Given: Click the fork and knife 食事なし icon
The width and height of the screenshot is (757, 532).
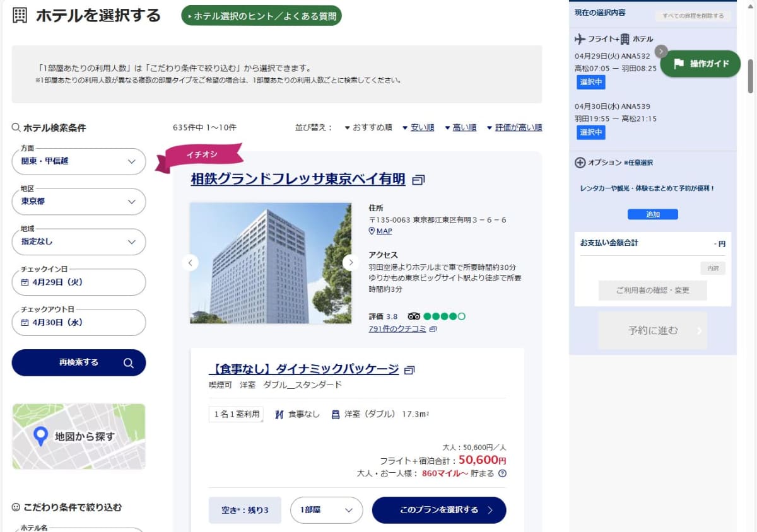Looking at the screenshot, I should pos(279,415).
